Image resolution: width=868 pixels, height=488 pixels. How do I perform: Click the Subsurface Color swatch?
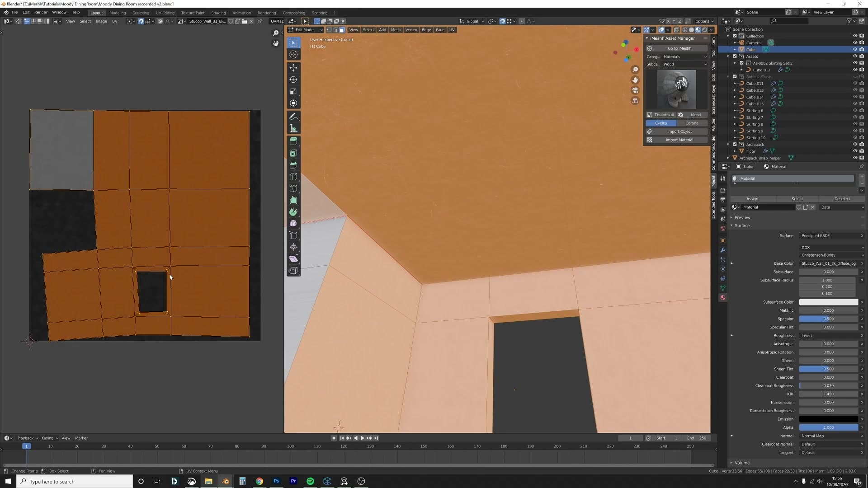[x=828, y=302]
